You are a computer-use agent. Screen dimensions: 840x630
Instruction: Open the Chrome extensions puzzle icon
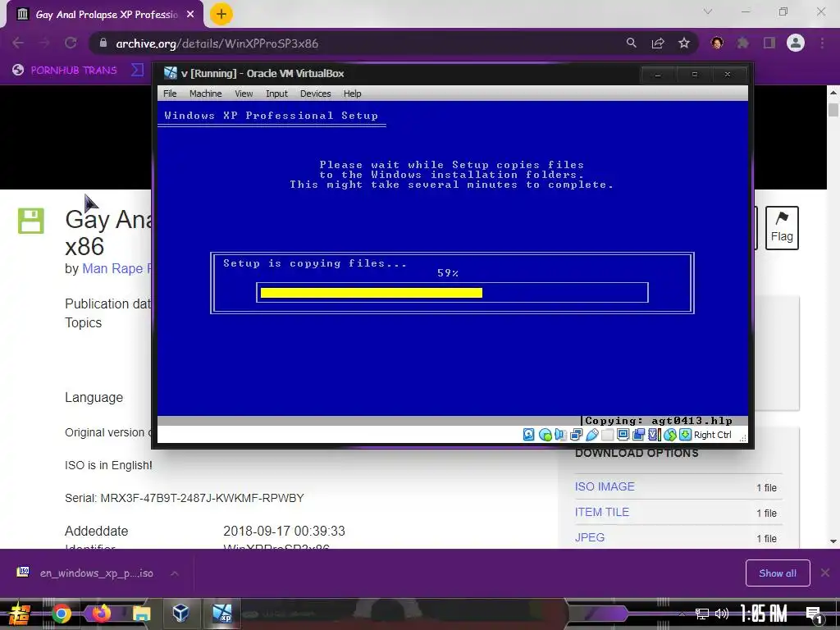click(x=742, y=43)
